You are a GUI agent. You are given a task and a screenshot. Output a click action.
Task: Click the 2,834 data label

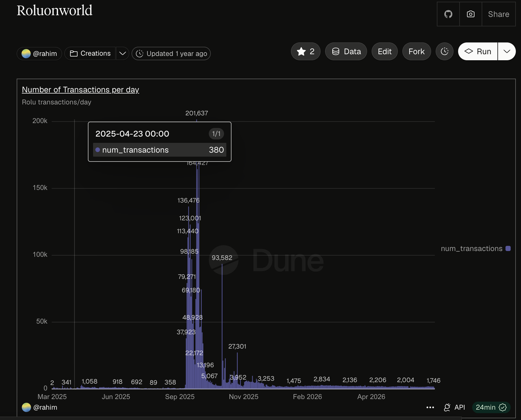point(322,379)
